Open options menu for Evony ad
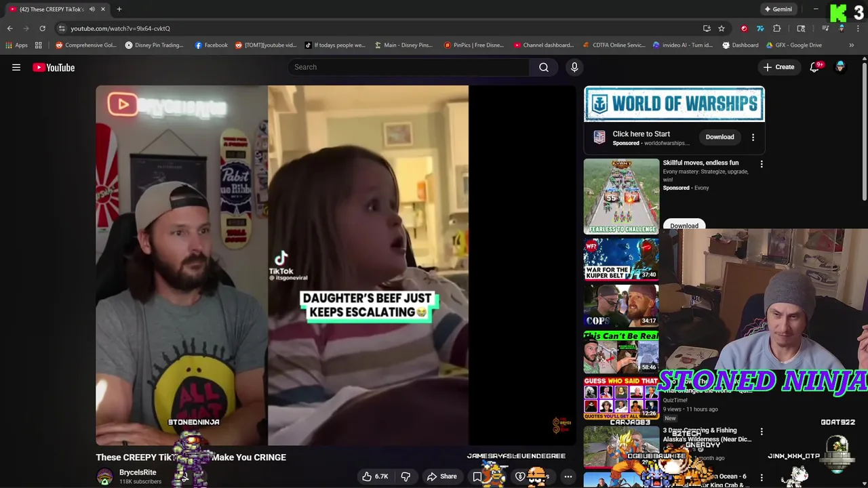The image size is (868, 488). pos(762,164)
